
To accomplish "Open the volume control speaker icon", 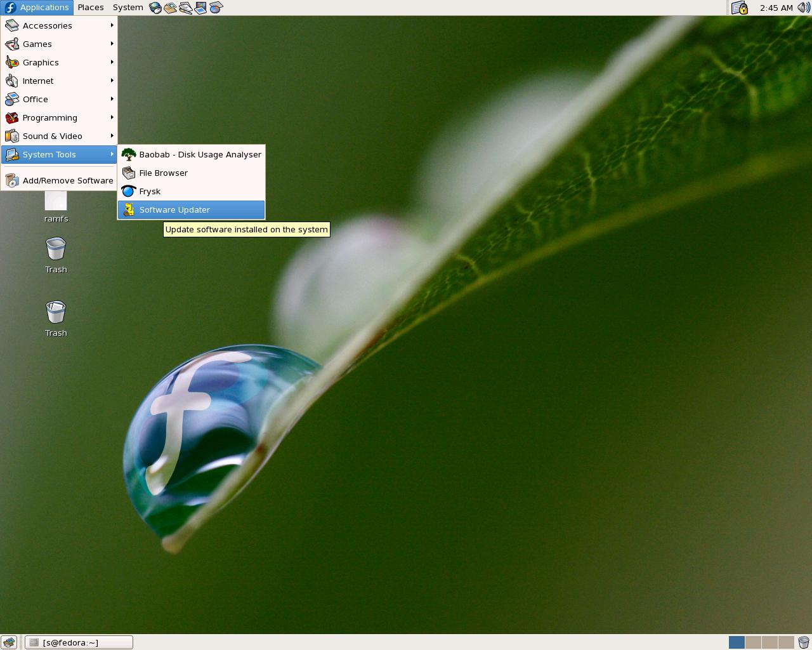I will [803, 8].
